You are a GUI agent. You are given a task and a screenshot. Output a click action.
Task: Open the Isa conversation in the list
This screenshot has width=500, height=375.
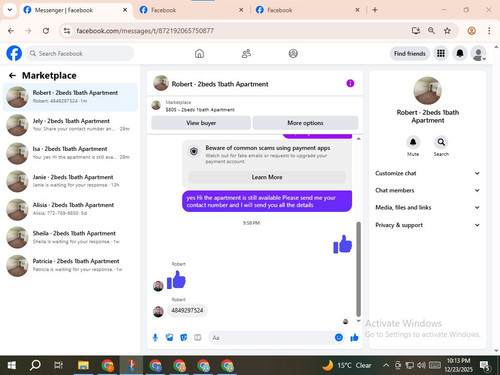coord(70,153)
